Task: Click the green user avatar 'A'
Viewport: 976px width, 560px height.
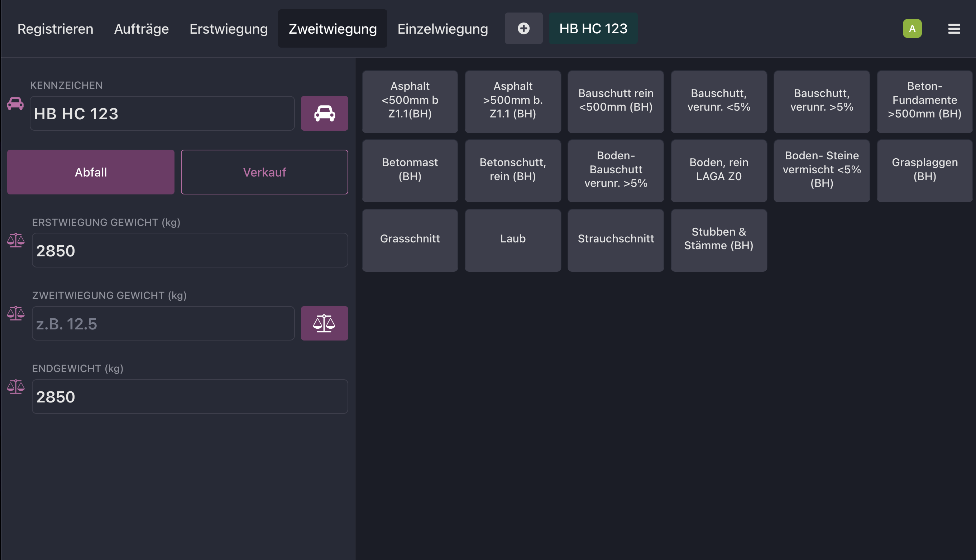Action: (913, 28)
